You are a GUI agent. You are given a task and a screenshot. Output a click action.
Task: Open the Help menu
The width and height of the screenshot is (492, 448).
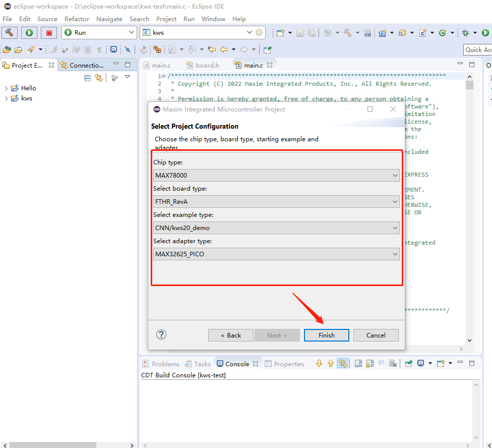(239, 19)
